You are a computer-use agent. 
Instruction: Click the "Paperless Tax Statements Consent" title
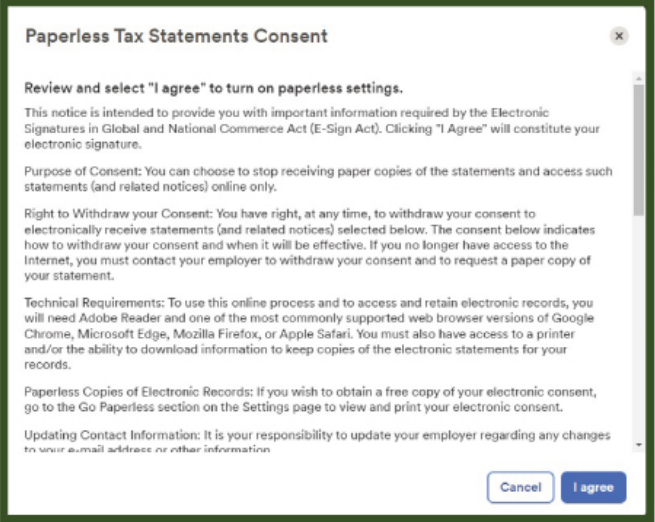[176, 36]
